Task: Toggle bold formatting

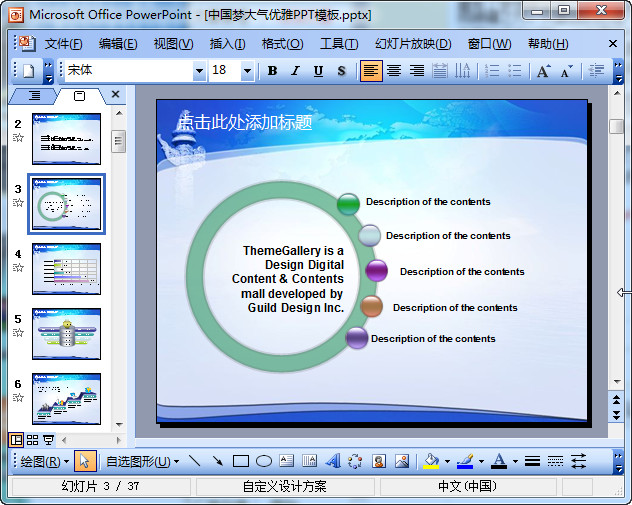Action: pyautogui.click(x=272, y=71)
